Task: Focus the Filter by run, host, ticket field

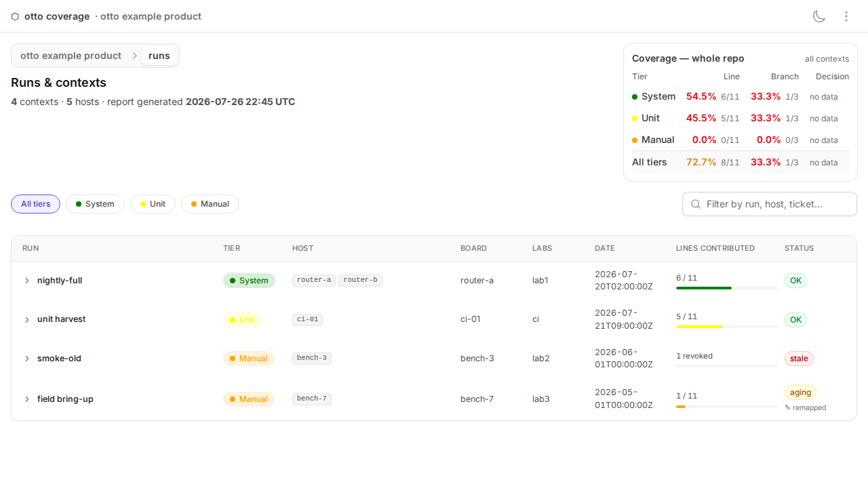Action: pyautogui.click(x=770, y=204)
